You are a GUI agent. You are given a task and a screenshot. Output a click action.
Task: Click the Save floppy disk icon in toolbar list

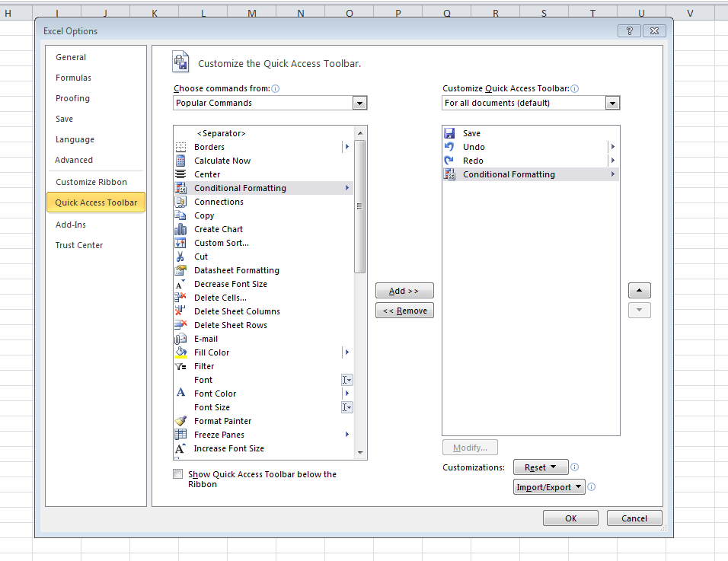pos(449,133)
